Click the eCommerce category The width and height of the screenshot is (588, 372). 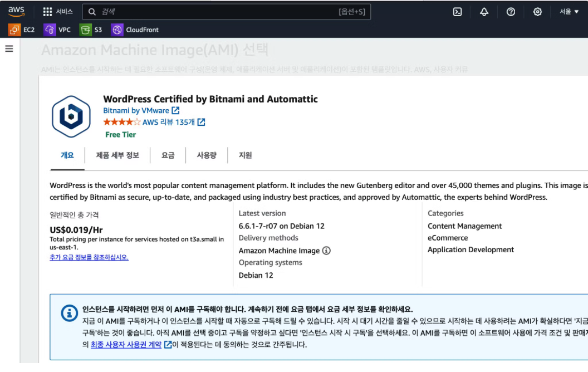448,238
